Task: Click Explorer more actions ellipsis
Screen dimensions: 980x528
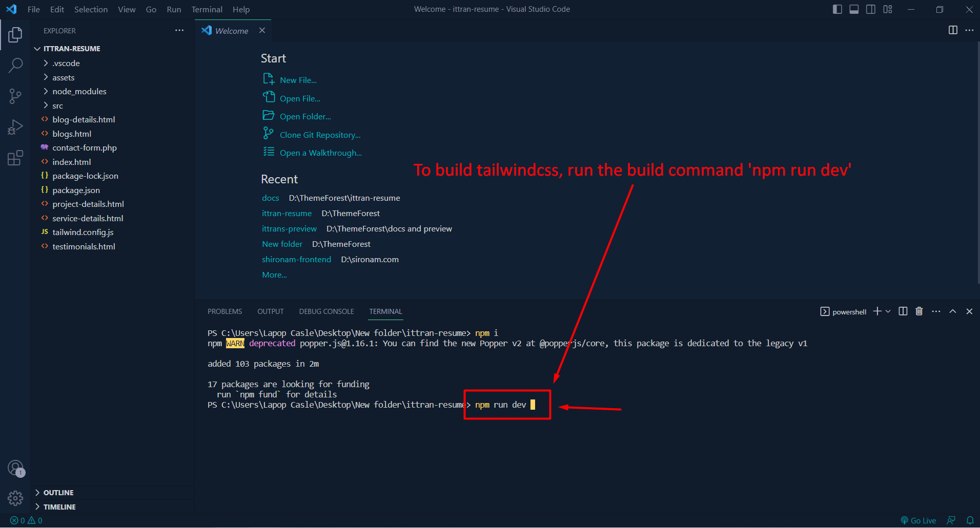Action: tap(179, 31)
